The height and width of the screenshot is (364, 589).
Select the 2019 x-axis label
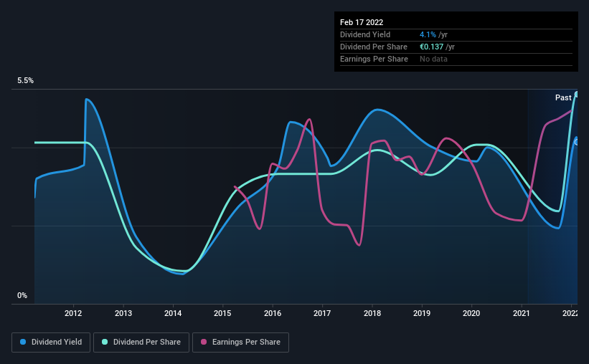pyautogui.click(x=421, y=313)
